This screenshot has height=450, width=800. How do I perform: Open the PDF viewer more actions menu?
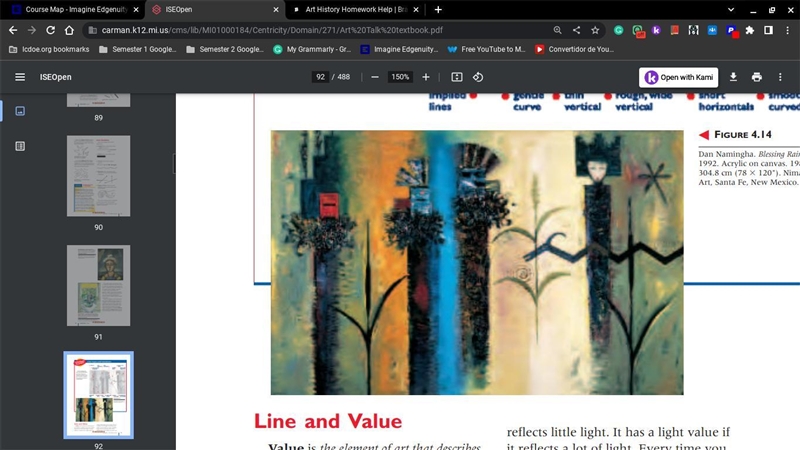point(780,77)
